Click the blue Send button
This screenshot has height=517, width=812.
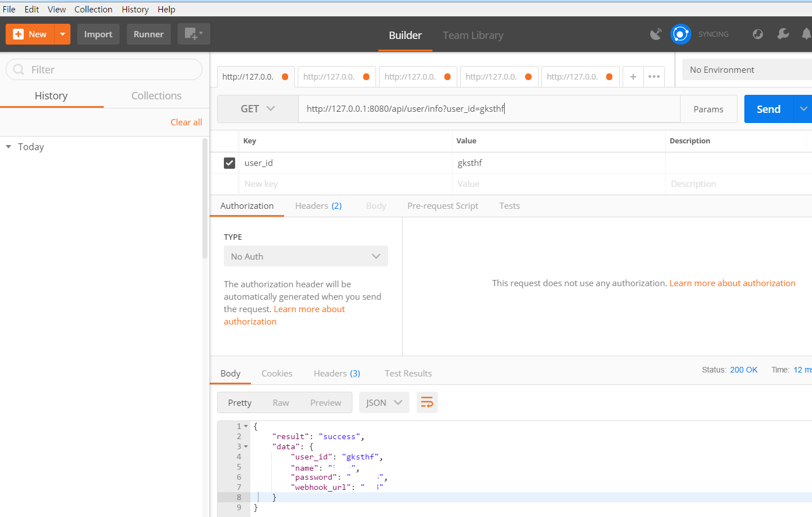[x=769, y=109]
